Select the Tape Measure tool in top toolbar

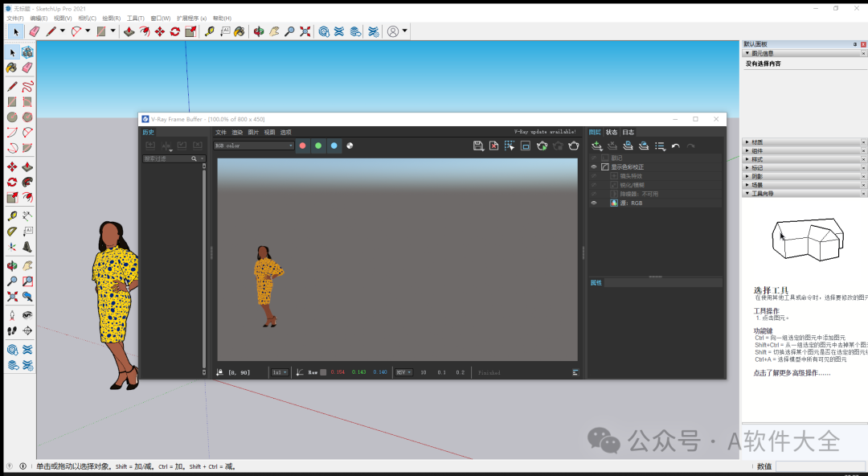209,31
